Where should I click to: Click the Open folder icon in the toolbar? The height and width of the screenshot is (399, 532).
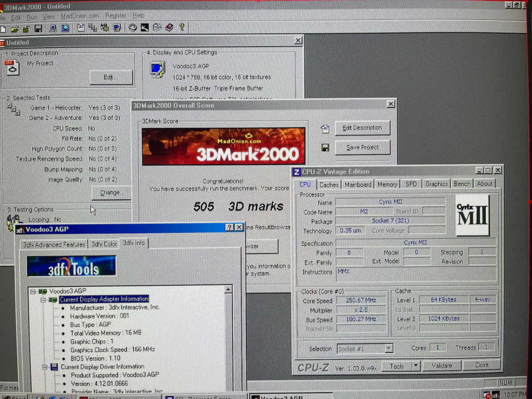click(x=15, y=29)
